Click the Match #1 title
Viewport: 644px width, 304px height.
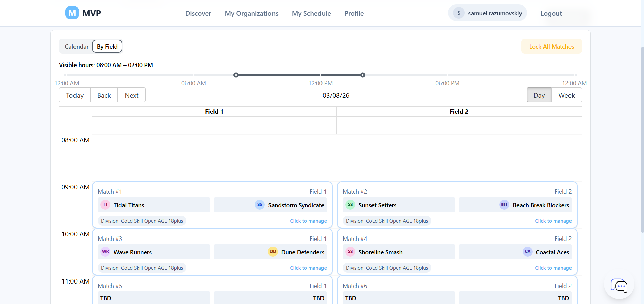[110, 191]
